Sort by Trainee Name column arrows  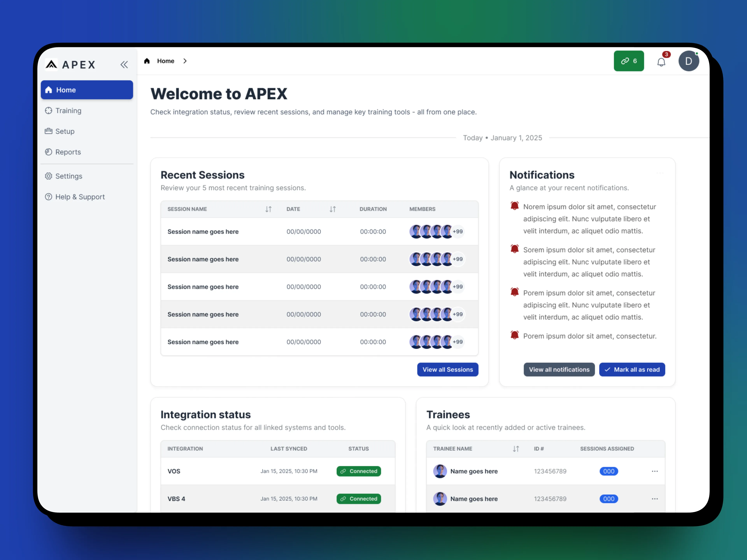tap(516, 449)
